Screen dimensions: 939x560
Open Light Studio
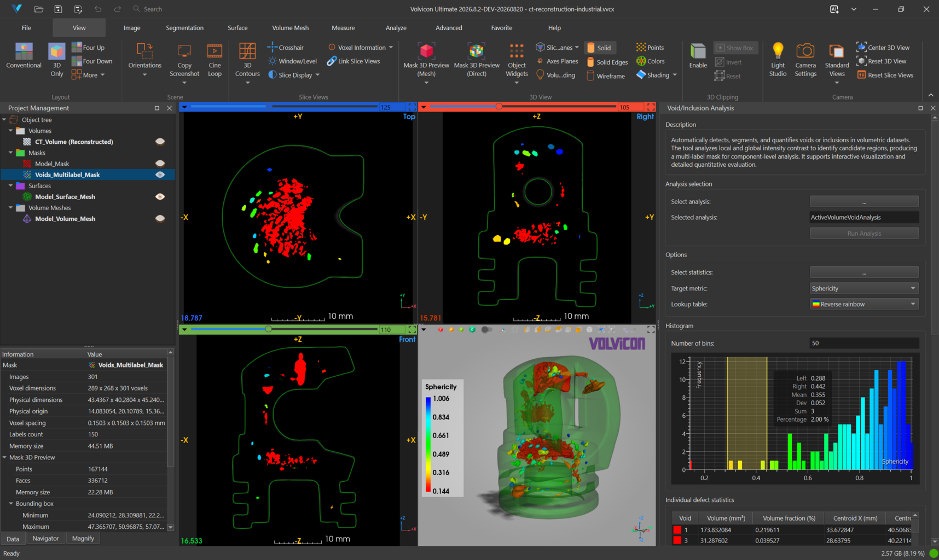[778, 60]
